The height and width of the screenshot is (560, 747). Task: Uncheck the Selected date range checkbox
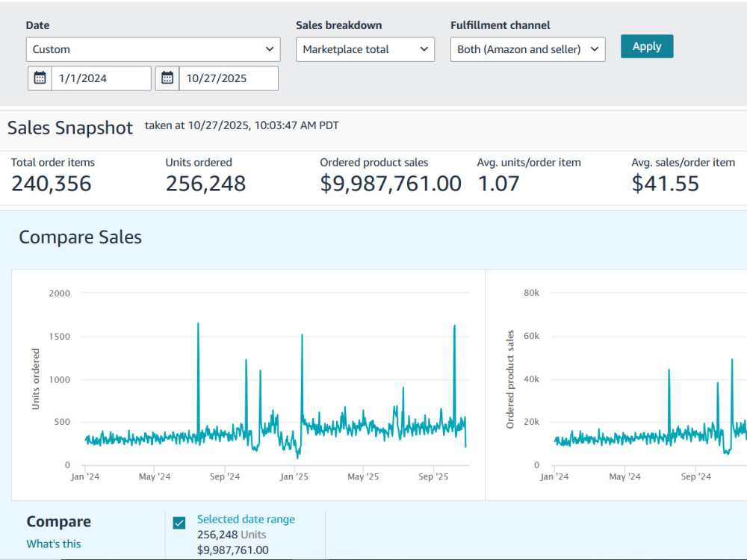(179, 523)
